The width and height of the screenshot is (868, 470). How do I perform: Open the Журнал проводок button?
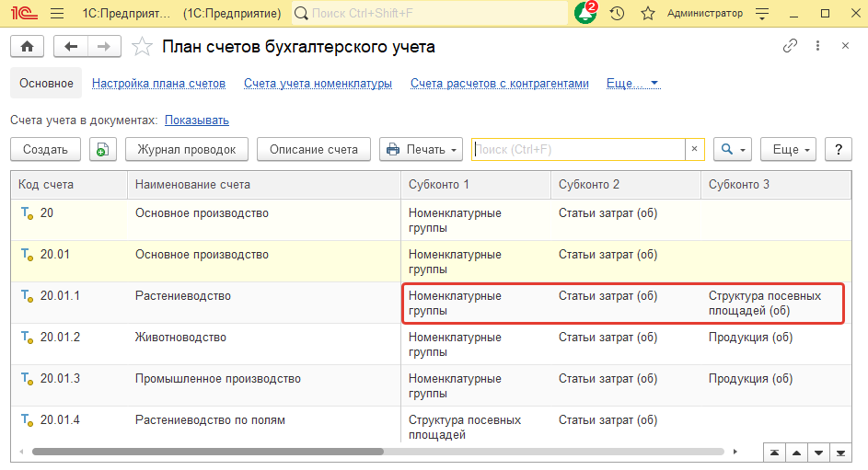(187, 150)
